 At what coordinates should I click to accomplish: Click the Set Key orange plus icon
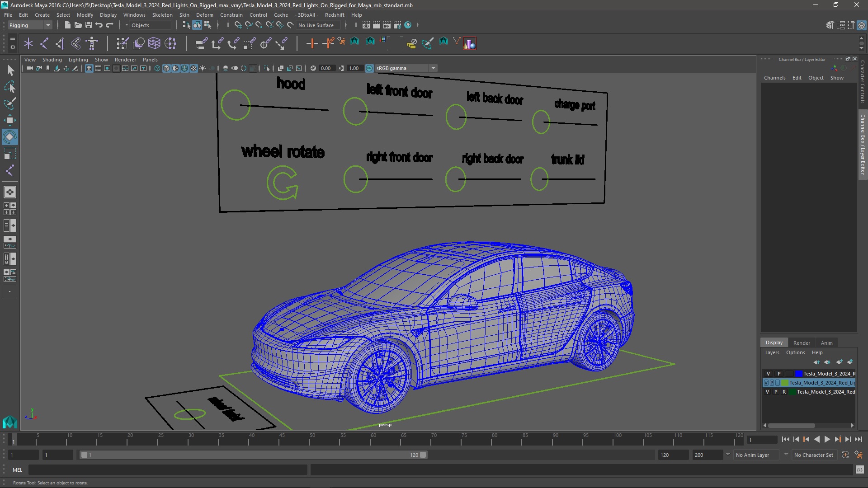[x=312, y=43]
